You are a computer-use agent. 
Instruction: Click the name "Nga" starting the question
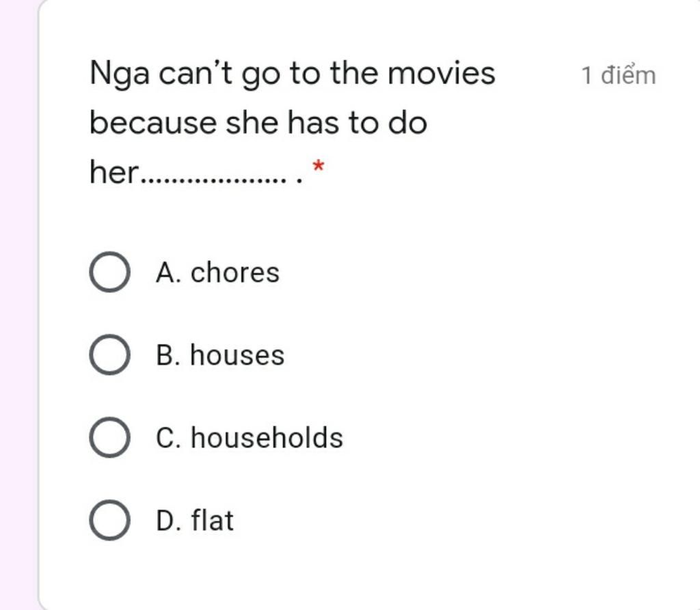coord(120,74)
